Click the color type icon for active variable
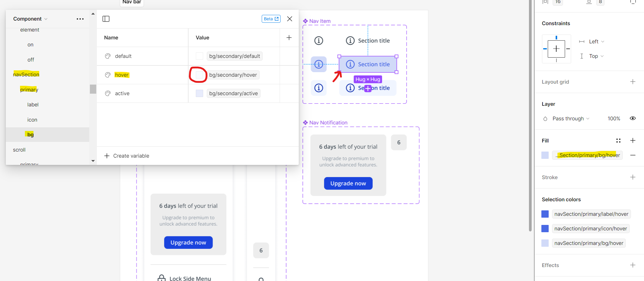This screenshot has height=281, width=644. pyautogui.click(x=108, y=93)
